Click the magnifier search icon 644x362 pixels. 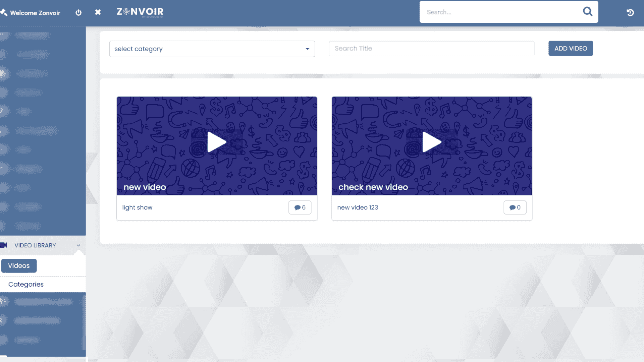tap(588, 12)
